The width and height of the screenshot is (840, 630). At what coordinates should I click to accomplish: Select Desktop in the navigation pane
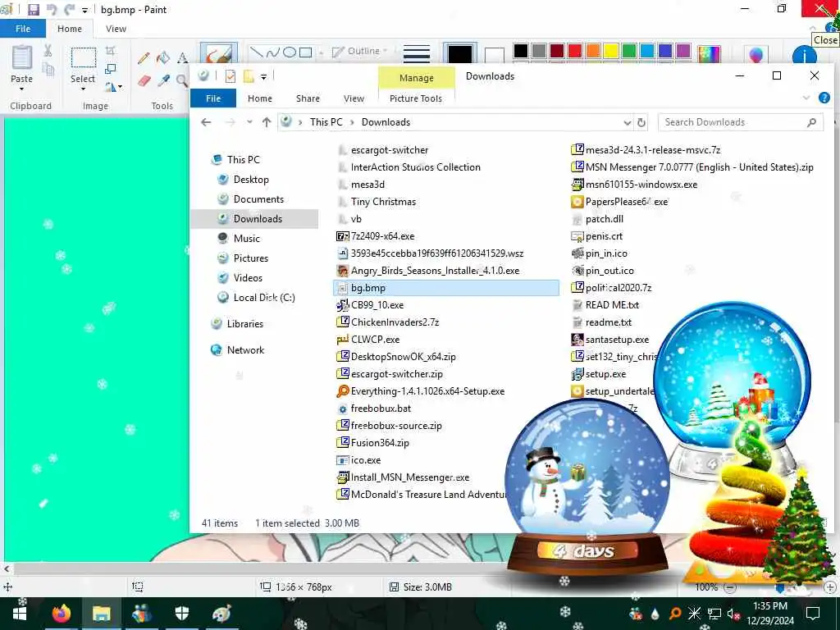click(251, 180)
